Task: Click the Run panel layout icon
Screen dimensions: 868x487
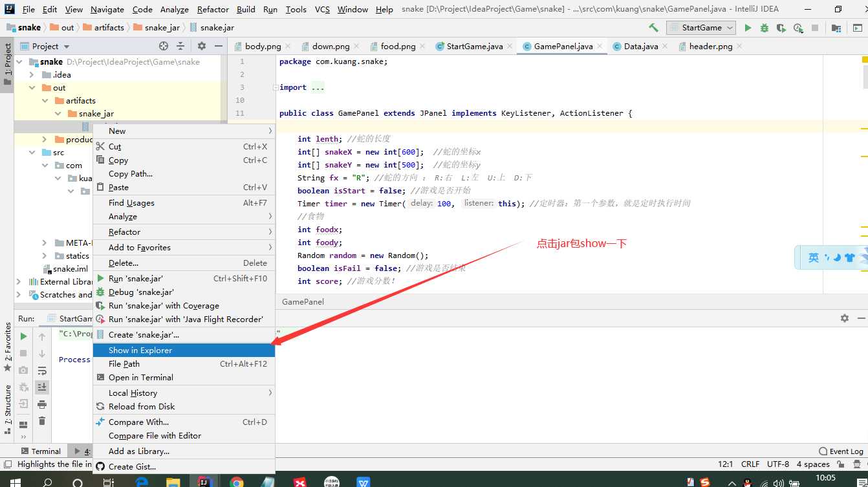Action: click(23, 425)
